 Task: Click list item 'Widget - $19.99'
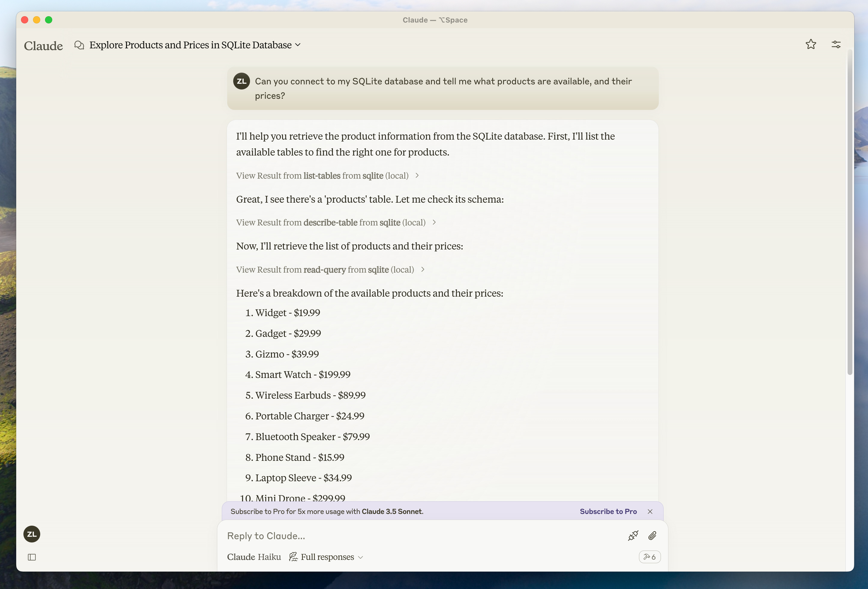288,313
